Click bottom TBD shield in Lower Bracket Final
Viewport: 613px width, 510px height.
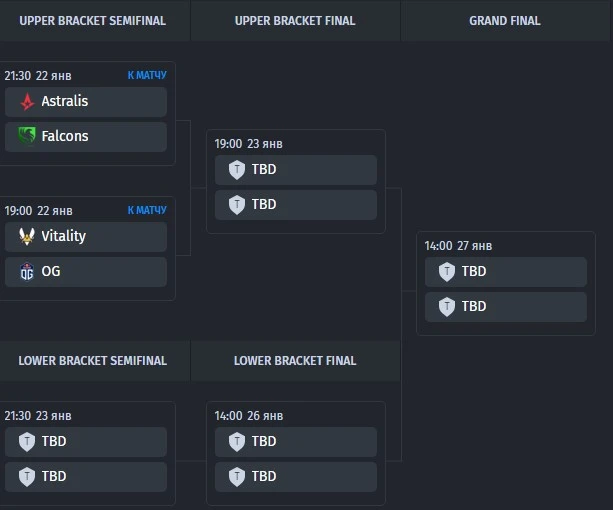[237, 477]
